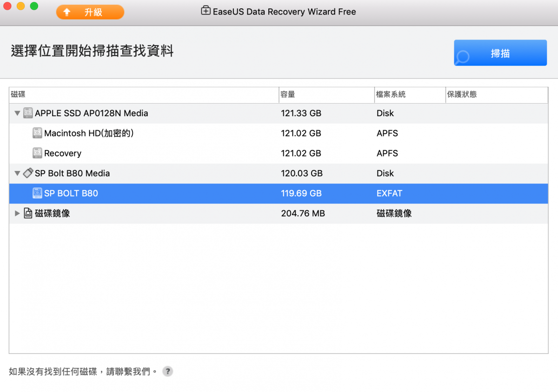
Task: Click the orange 升級 upgrade button
Action: click(x=90, y=12)
